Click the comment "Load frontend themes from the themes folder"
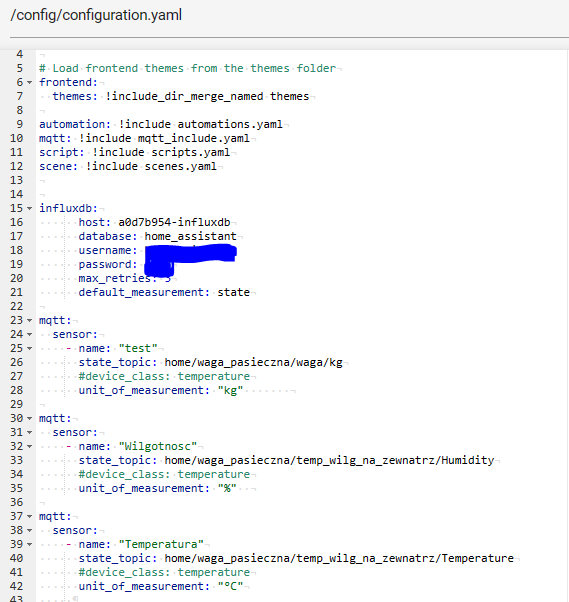 click(187, 68)
